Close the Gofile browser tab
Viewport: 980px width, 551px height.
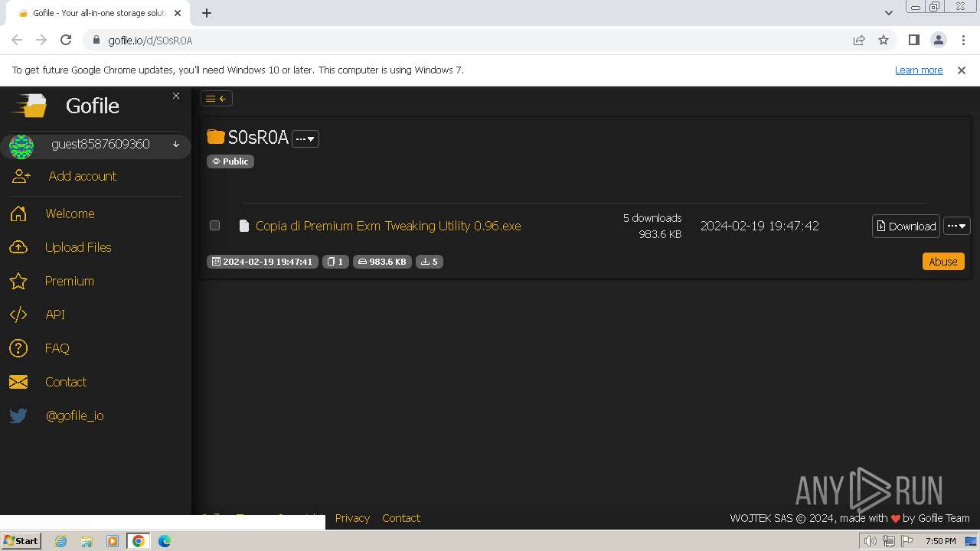pyautogui.click(x=178, y=13)
